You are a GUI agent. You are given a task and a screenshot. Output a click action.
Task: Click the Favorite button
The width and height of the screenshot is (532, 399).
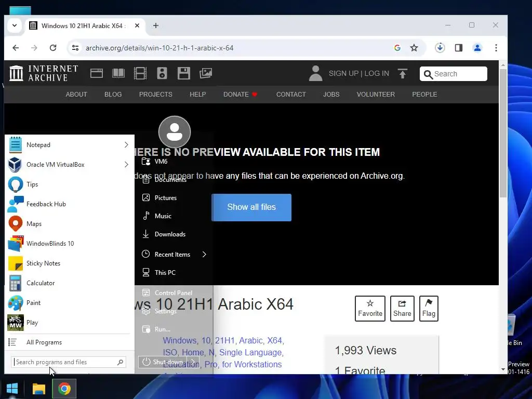point(370,309)
